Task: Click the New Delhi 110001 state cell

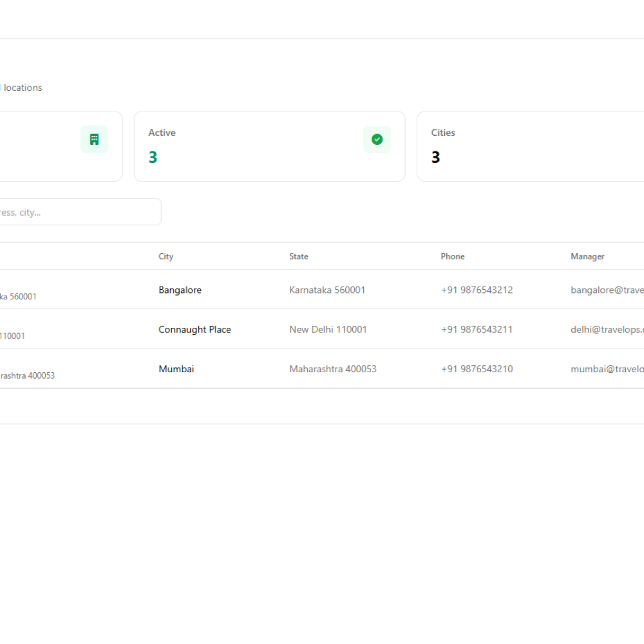Action: pyautogui.click(x=328, y=329)
